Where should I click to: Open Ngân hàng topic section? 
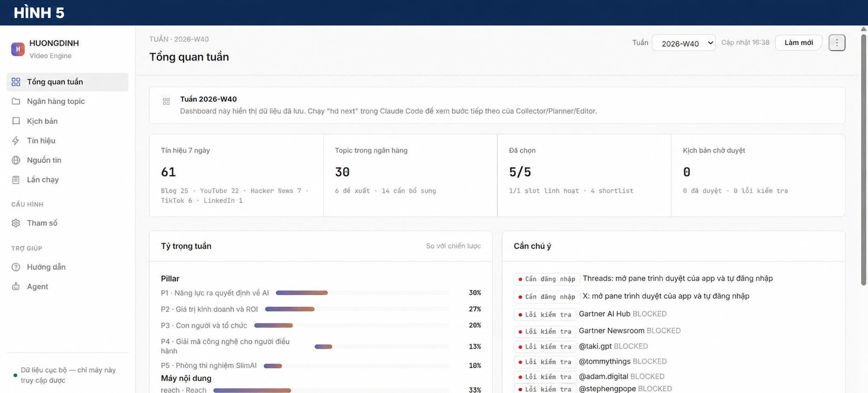68,102
